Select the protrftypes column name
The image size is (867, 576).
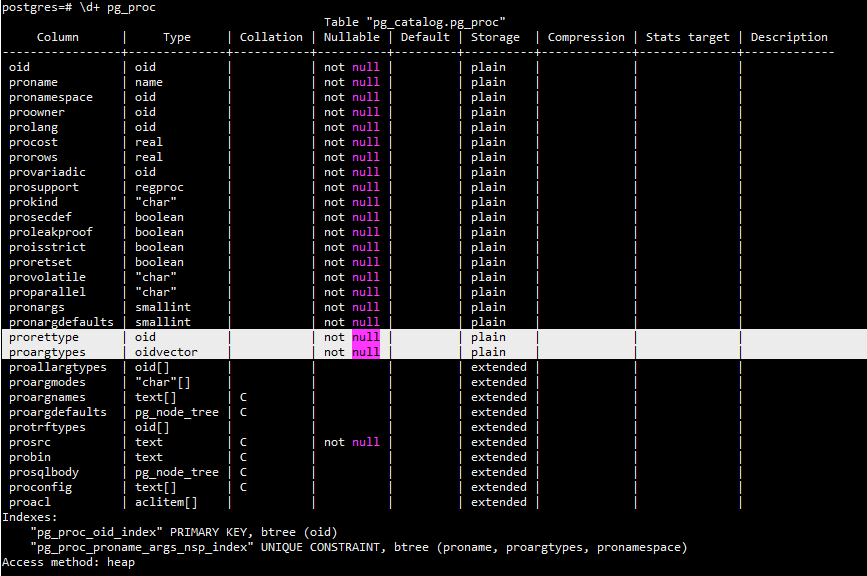tap(48, 427)
